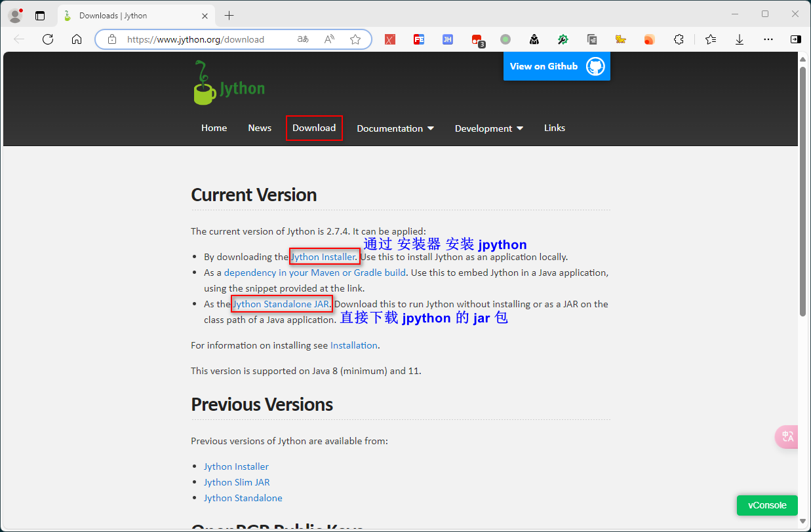Image resolution: width=811 pixels, height=532 pixels.
Task: Open the browser Extensions puzzle icon
Action: point(678,39)
